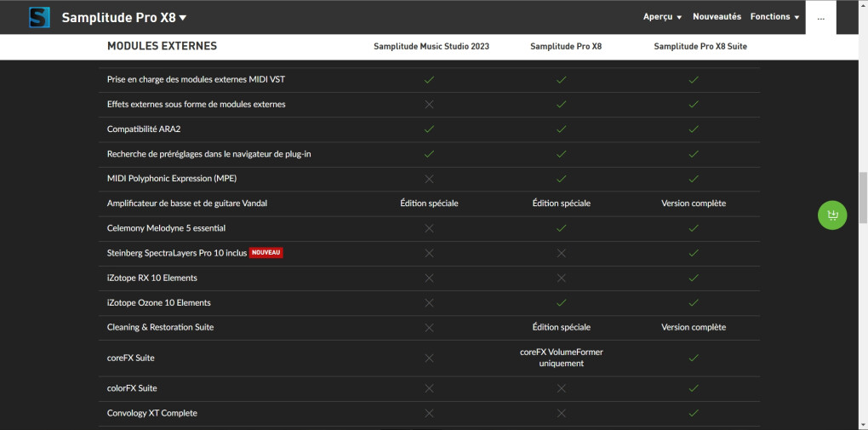Image resolution: width=868 pixels, height=430 pixels.
Task: Click Pro X8 X mark for colorFX Suite
Action: 561,388
